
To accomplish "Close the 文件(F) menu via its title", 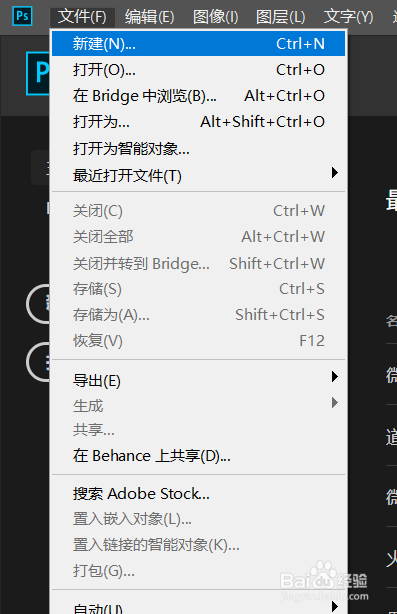I will [x=82, y=17].
